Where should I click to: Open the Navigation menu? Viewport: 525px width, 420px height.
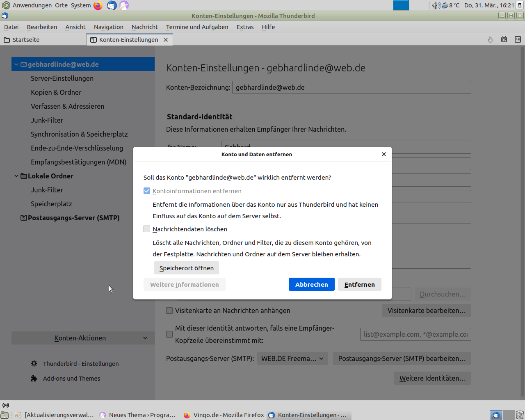point(109,27)
